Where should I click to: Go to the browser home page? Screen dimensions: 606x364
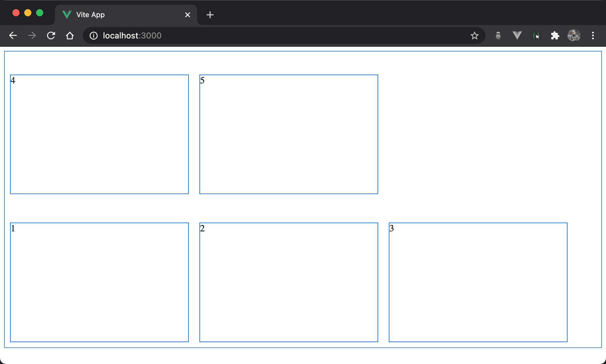tap(70, 36)
